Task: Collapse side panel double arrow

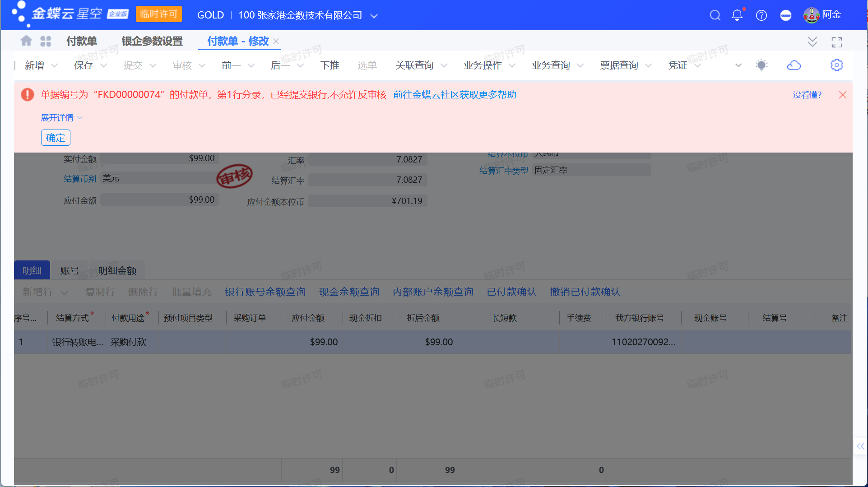Action: (x=860, y=446)
